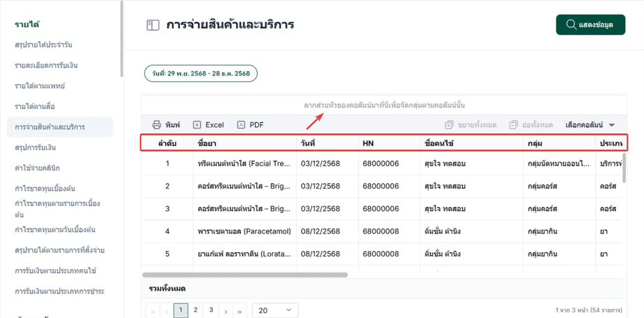This screenshot has height=318, width=644.
Task: Click the vertical scrollbar of the table
Action: (624, 168)
